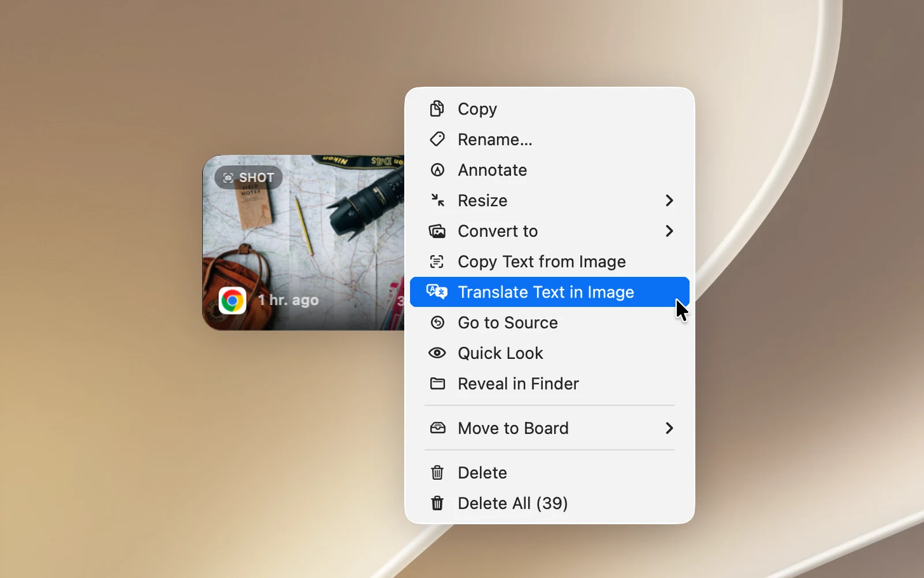Click the Resize arrows icon
924x578 pixels.
coord(437,200)
